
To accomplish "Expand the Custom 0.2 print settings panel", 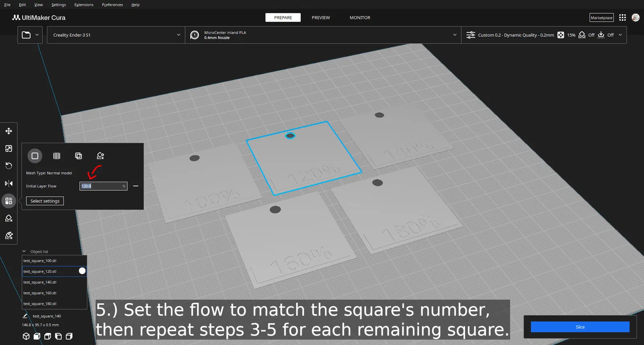I will [544, 35].
